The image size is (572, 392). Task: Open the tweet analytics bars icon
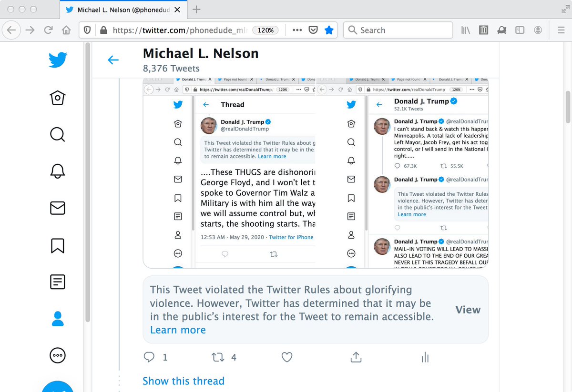coord(425,357)
